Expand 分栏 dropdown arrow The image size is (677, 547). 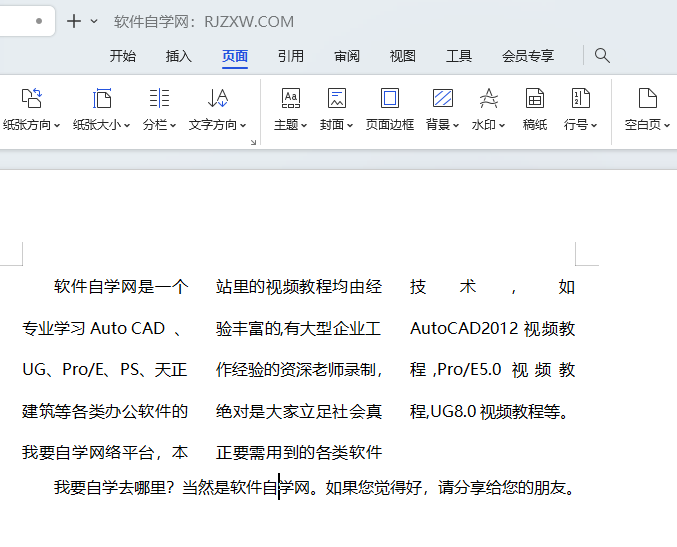(x=173, y=125)
